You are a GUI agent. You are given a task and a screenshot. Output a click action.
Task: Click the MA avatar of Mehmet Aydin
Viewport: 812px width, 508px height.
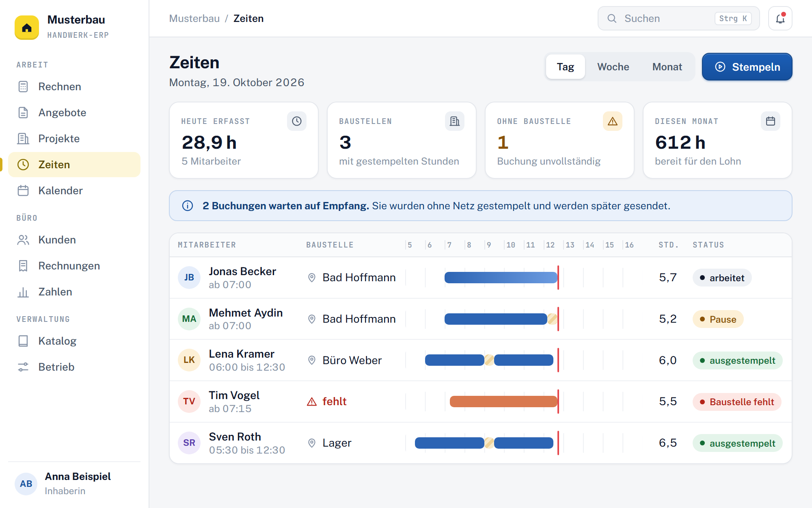pyautogui.click(x=189, y=319)
